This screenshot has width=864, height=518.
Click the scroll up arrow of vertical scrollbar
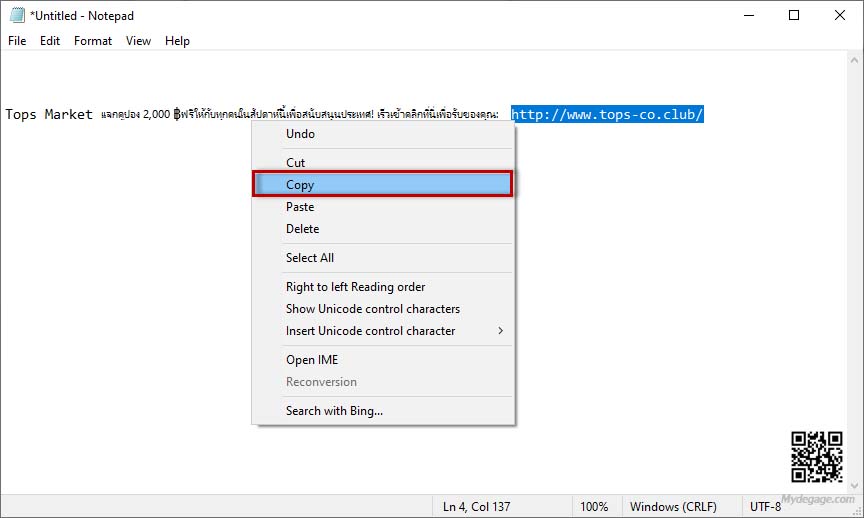(x=854, y=60)
